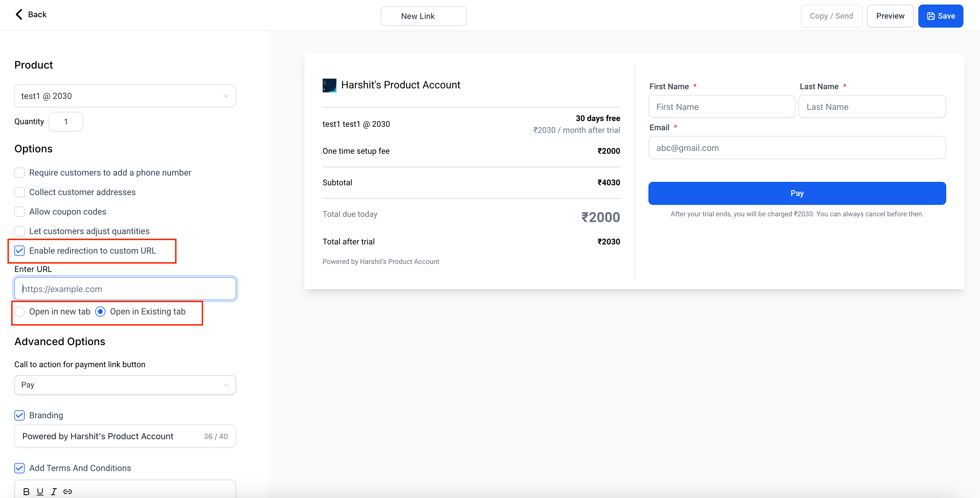Click the Link insertion icon
This screenshot has height=498, width=980.
click(68, 491)
